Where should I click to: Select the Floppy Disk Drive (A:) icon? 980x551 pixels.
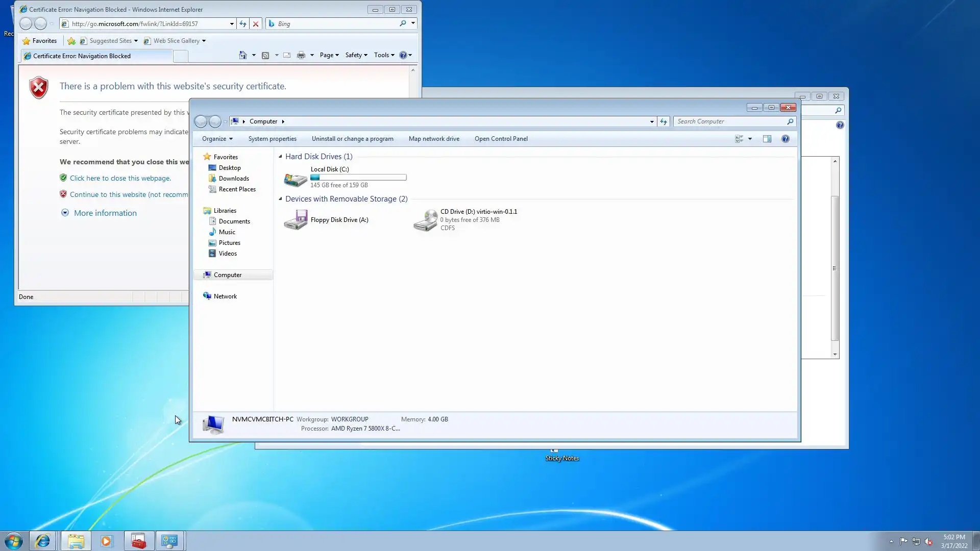(x=296, y=220)
